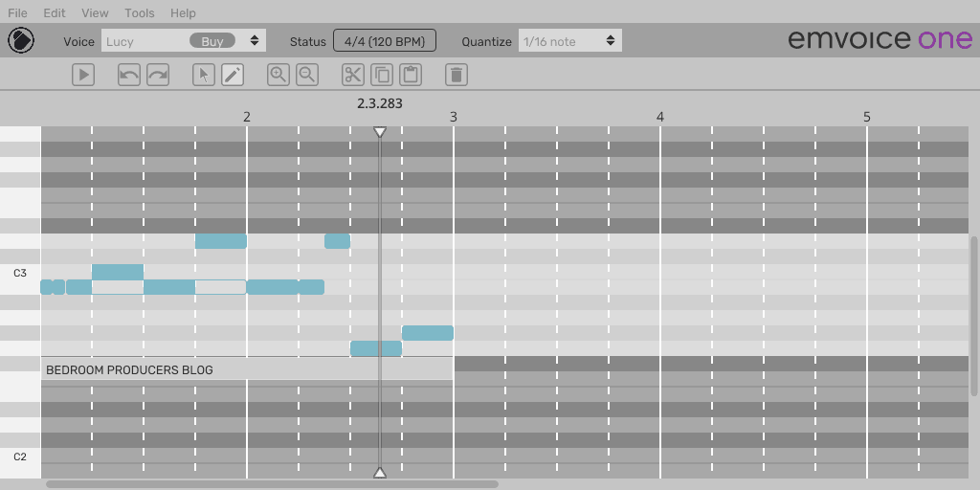Select the pencil draw tool
Viewport: 980px width, 490px height.
233,75
